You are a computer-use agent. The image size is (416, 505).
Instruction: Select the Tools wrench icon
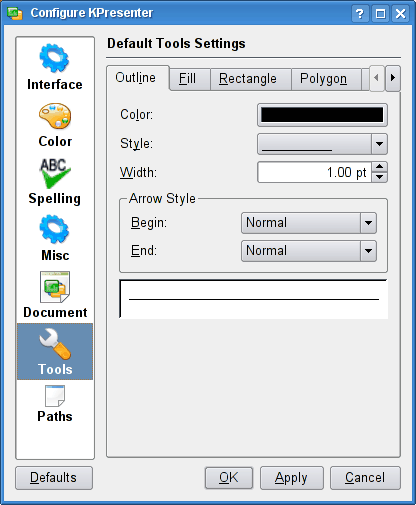coord(55,344)
